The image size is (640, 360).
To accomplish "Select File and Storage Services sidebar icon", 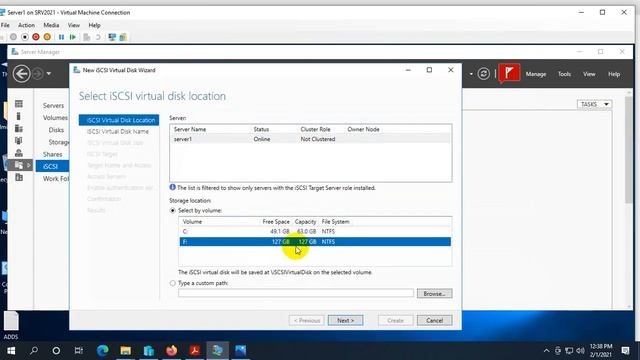I will (19, 165).
